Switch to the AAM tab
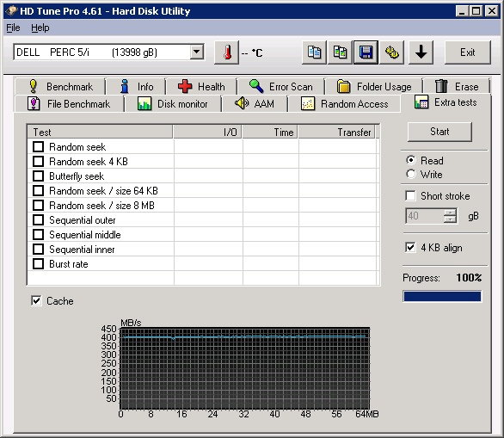504x438 pixels. 255,103
